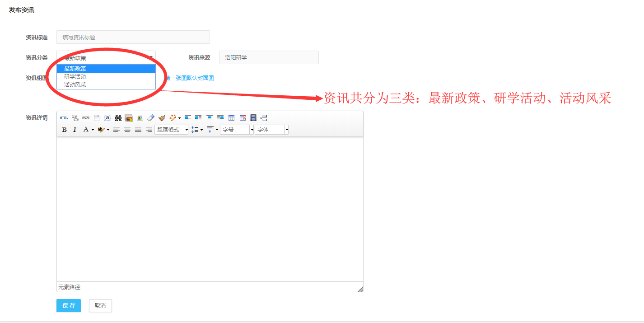Click the insert video film strip icon
The image size is (644, 323).
(253, 118)
